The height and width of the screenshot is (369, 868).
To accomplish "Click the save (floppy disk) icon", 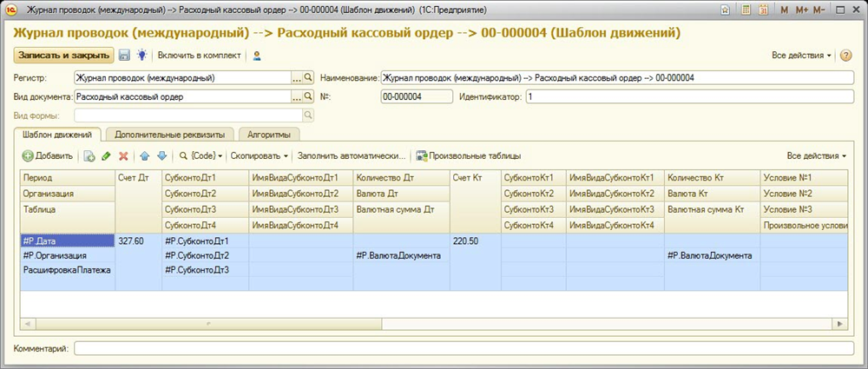I will [124, 56].
